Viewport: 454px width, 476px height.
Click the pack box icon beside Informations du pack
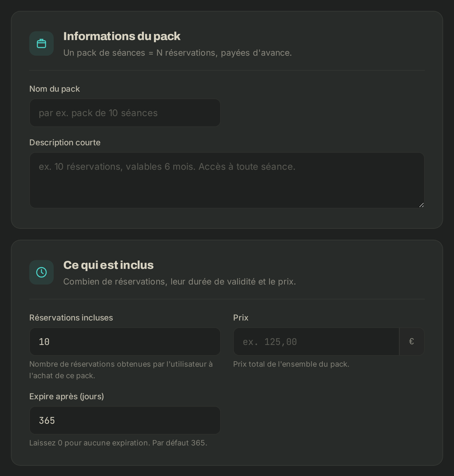tap(41, 43)
